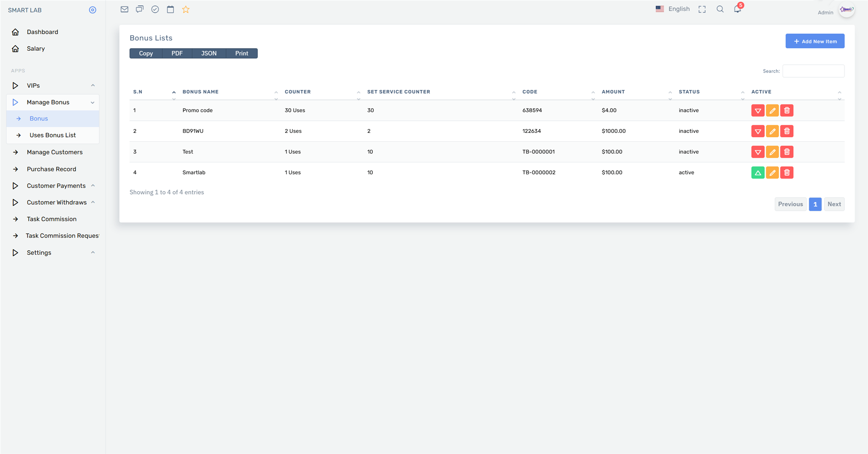Expand the Settings menu

pyautogui.click(x=53, y=252)
